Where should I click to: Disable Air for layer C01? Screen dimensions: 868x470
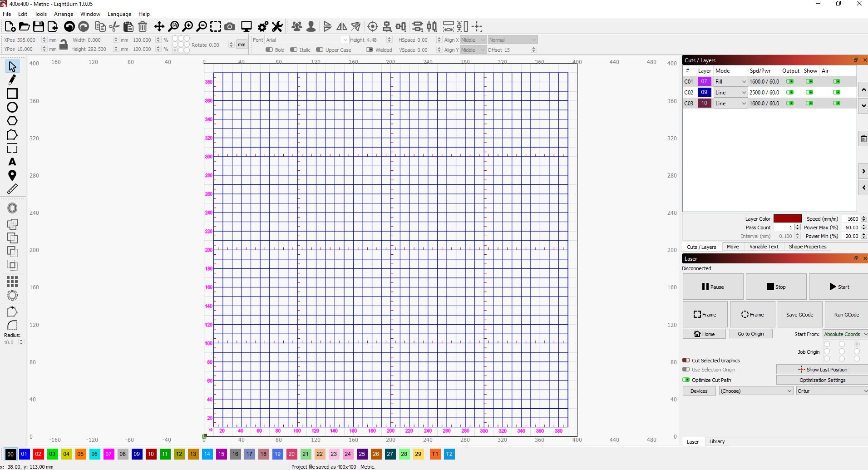tap(836, 81)
